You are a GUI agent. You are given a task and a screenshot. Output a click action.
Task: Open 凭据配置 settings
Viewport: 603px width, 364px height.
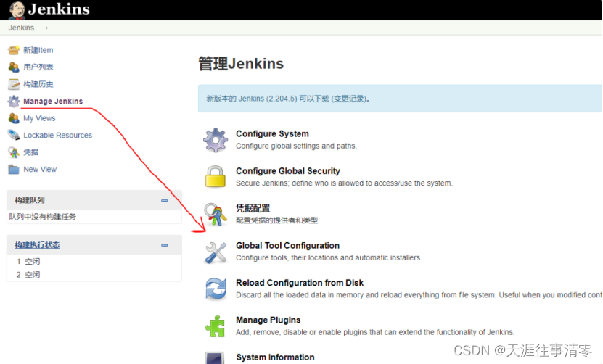253,208
